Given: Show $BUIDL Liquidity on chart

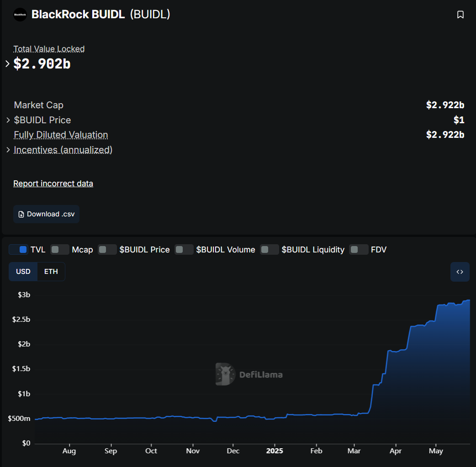Looking at the screenshot, I should click(269, 250).
